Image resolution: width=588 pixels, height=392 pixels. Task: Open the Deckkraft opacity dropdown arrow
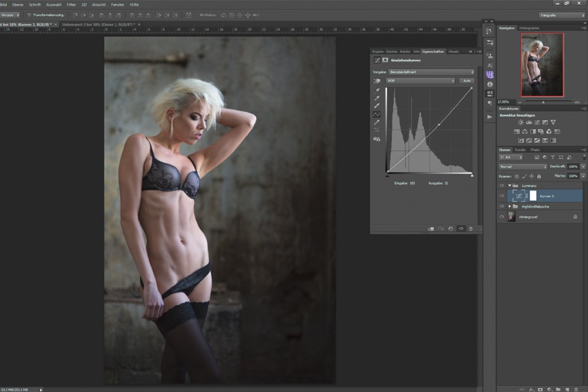[x=583, y=166]
